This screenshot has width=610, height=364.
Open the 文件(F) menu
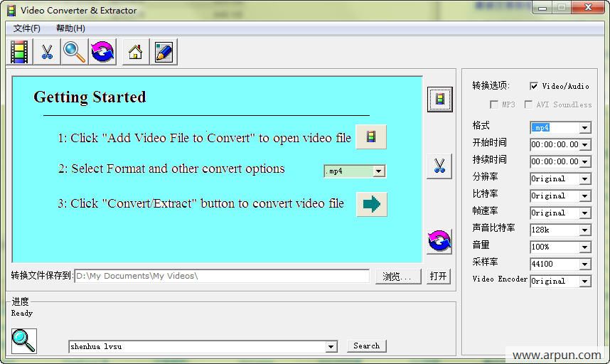click(x=26, y=28)
